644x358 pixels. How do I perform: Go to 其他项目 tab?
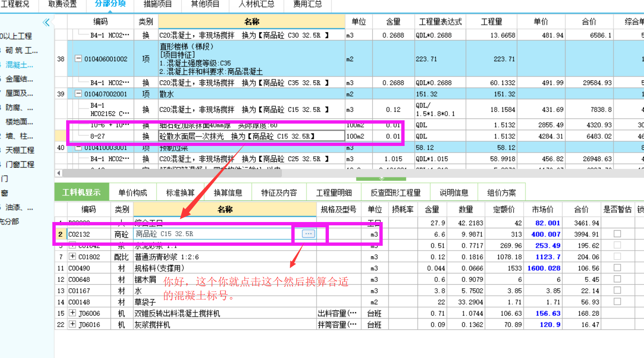[205, 5]
